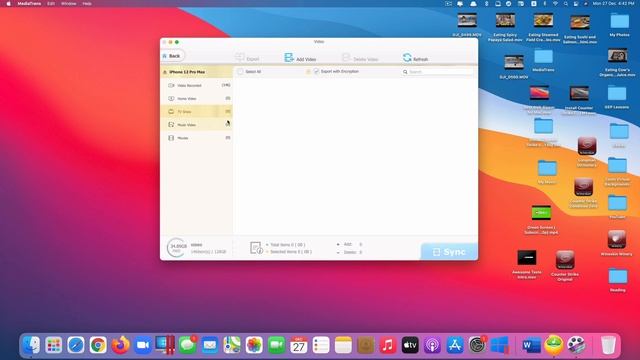Click the item info icon in footer
The image size is (640, 360).
tap(256, 248)
